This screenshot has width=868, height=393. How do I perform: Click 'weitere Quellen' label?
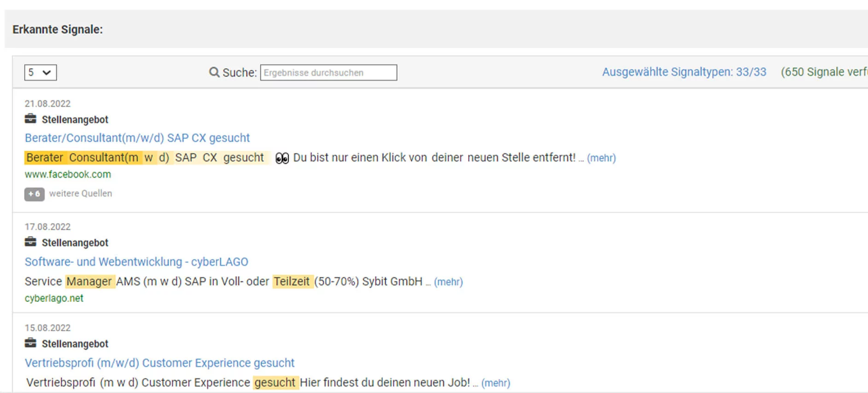(81, 194)
